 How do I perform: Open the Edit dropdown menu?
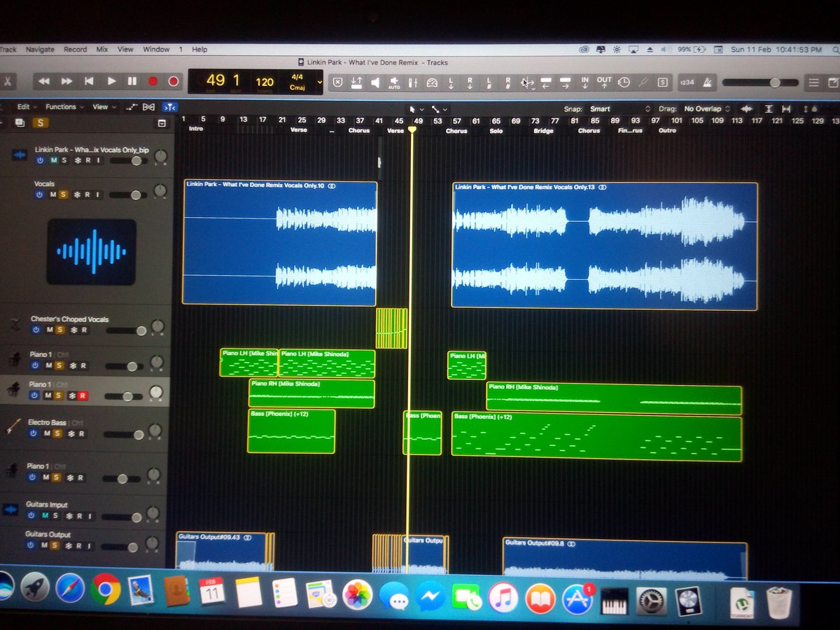[x=26, y=107]
